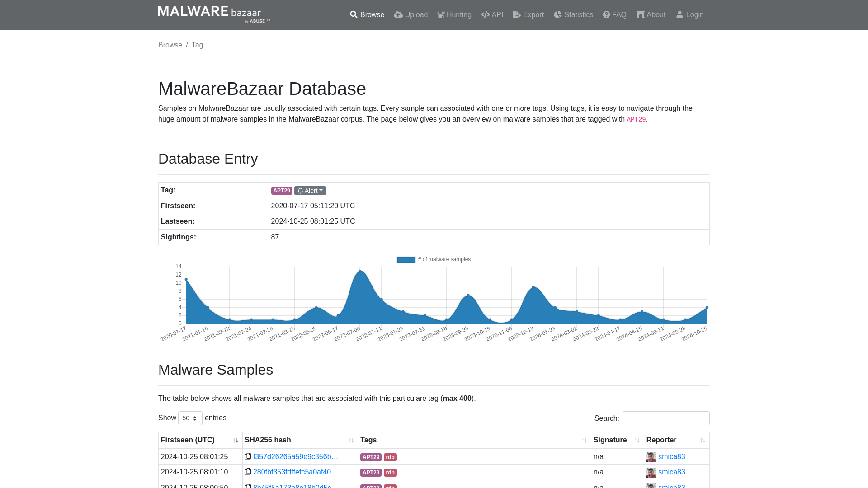Click the API code brackets icon

click(x=486, y=15)
